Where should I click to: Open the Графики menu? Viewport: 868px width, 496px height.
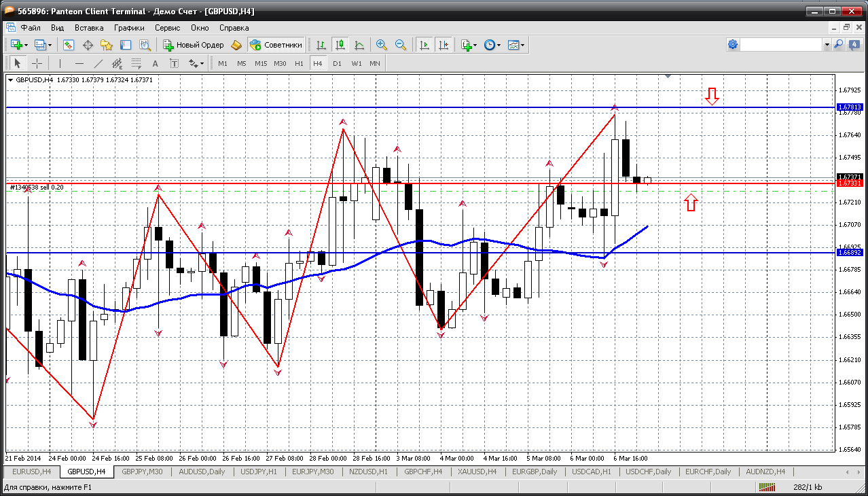(x=129, y=28)
